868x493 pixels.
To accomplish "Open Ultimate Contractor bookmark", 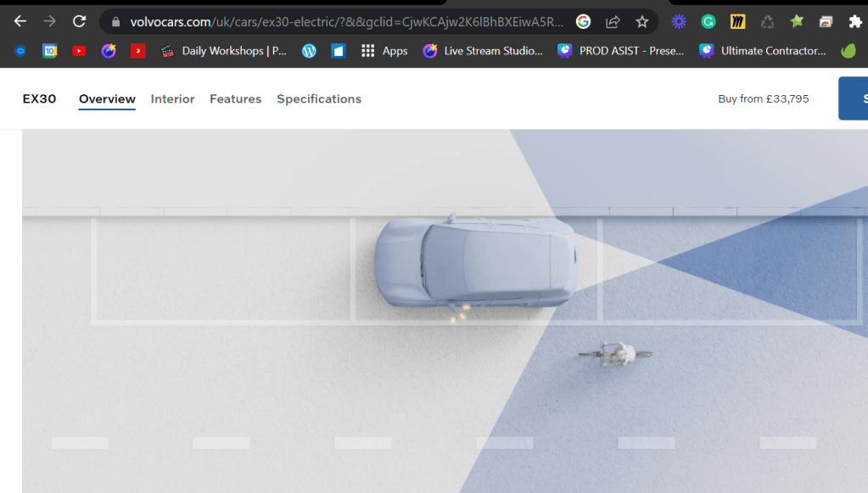I will [762, 51].
